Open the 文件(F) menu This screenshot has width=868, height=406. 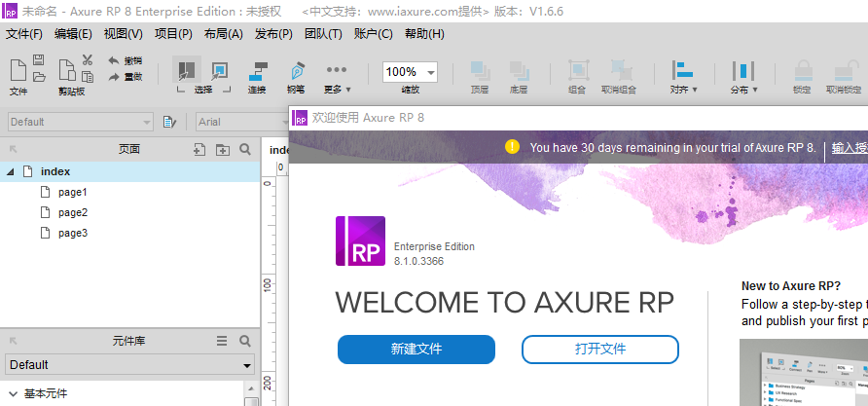tap(23, 34)
